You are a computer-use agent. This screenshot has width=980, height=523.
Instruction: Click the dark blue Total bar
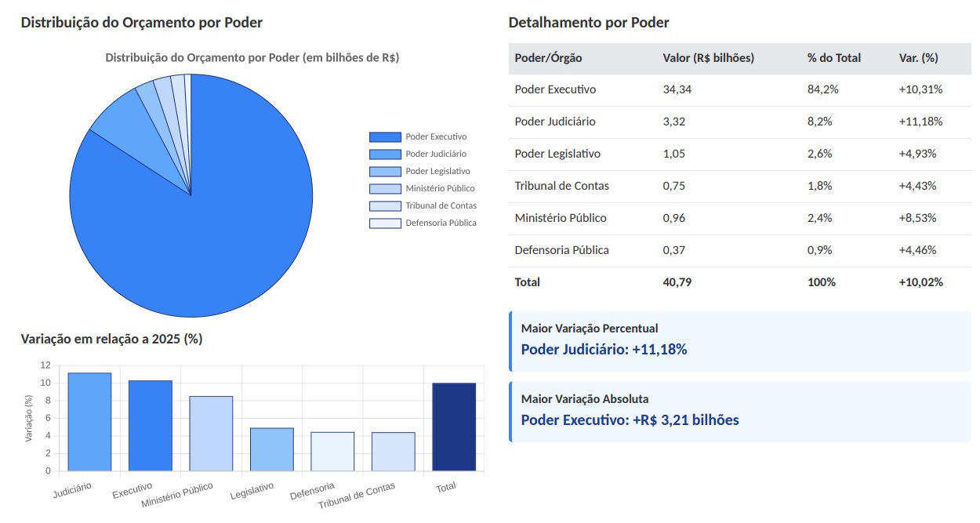[454, 427]
